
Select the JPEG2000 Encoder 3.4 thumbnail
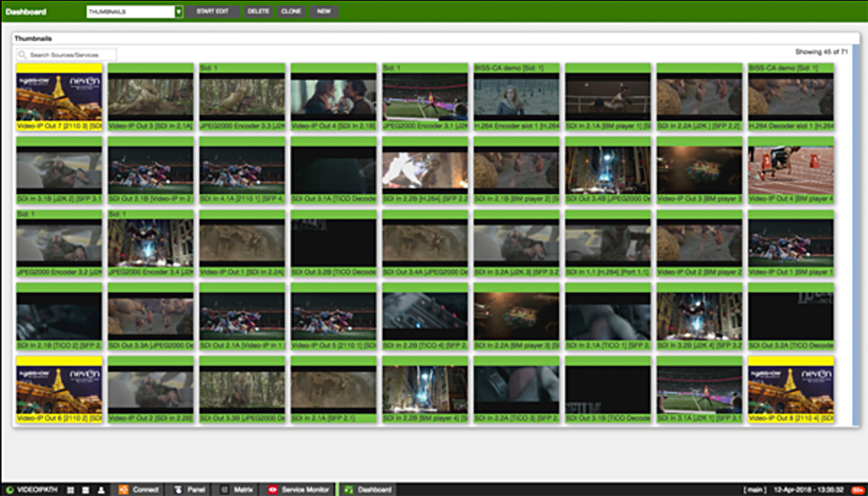click(x=150, y=244)
